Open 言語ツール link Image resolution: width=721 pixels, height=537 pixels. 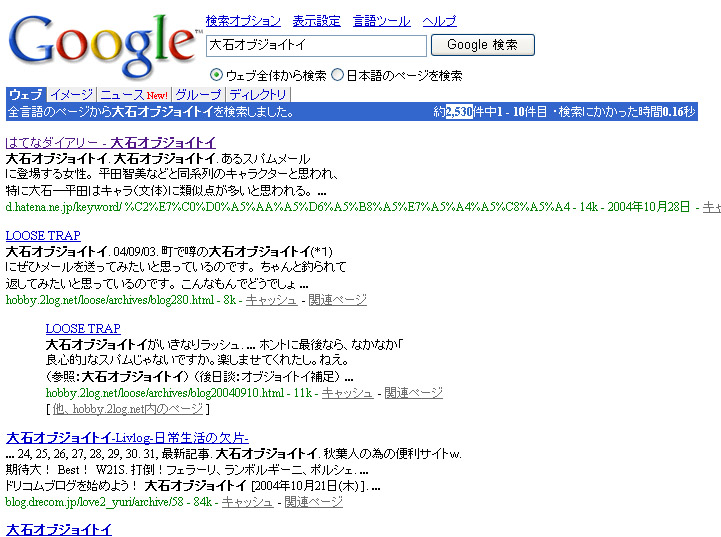(381, 21)
